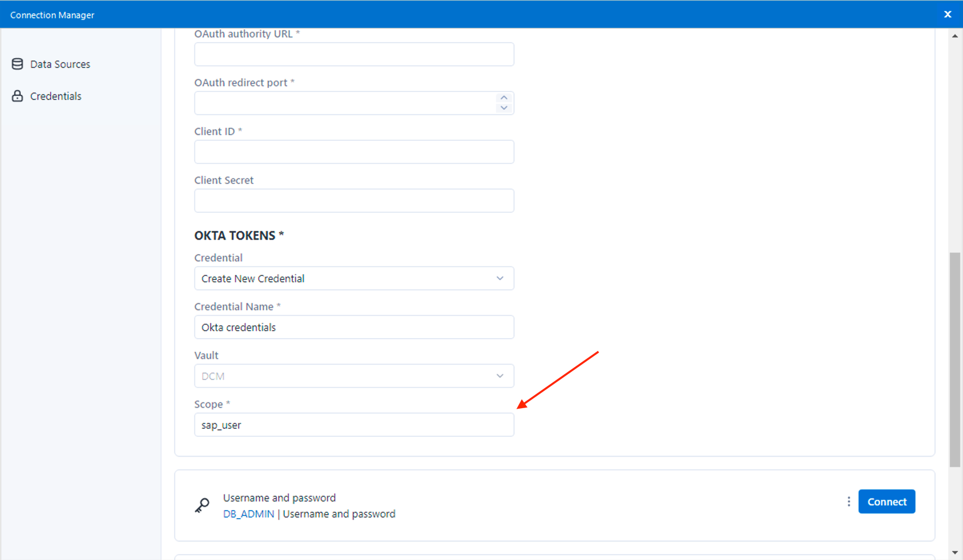
Task: Close the Connection Manager dialog
Action: [x=947, y=14]
